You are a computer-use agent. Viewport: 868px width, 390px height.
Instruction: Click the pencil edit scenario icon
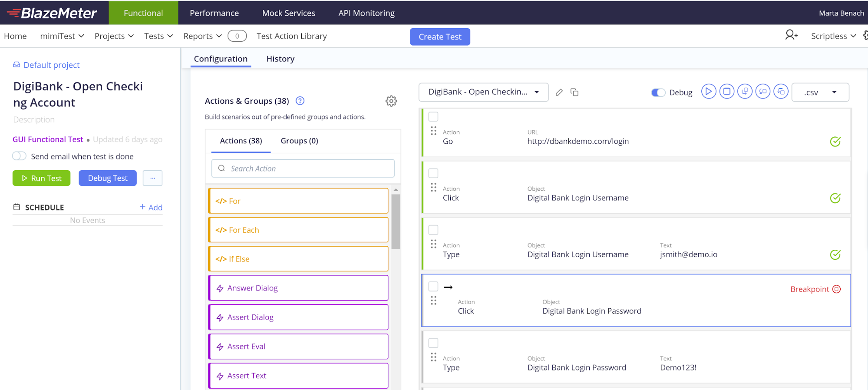coord(559,92)
